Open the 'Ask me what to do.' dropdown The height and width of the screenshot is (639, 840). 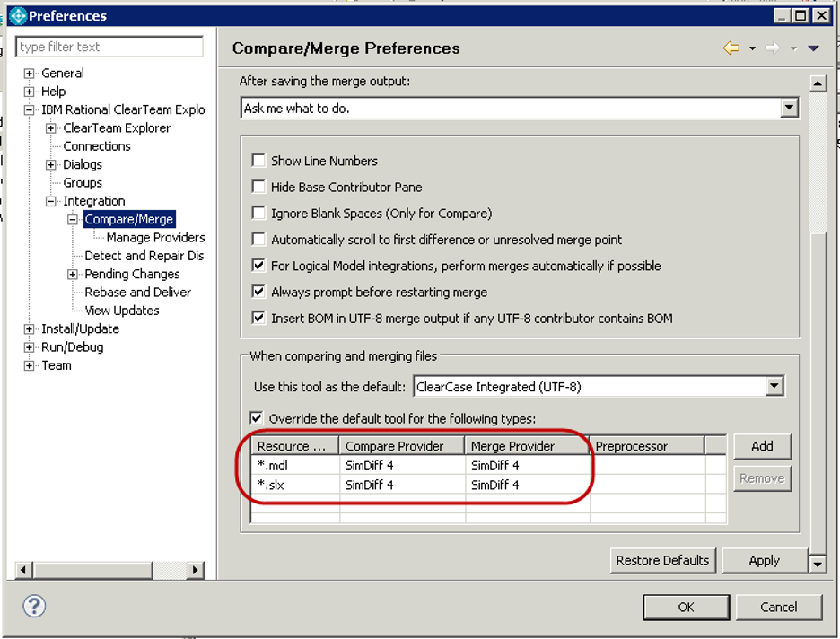click(789, 109)
